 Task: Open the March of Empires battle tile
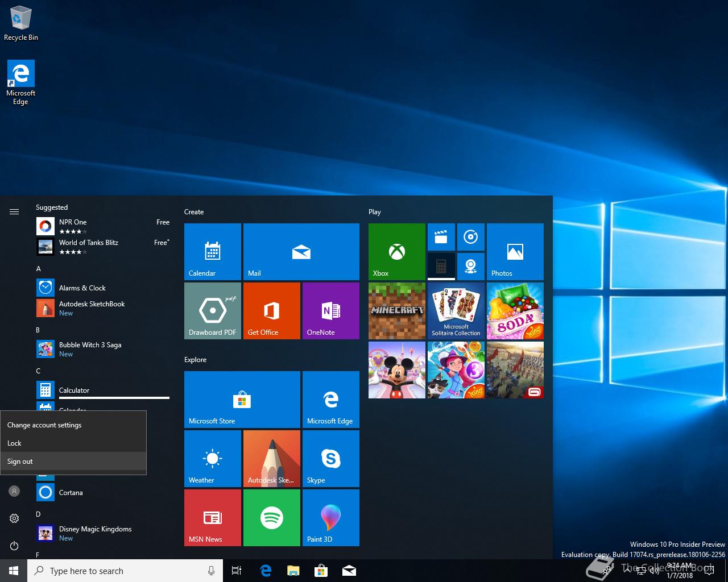(x=515, y=370)
